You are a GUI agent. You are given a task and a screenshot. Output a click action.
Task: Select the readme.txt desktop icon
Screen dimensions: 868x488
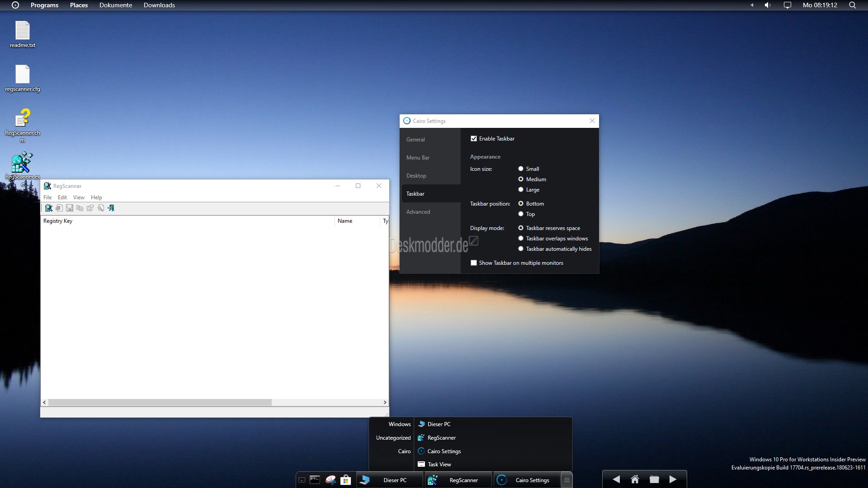click(x=23, y=34)
